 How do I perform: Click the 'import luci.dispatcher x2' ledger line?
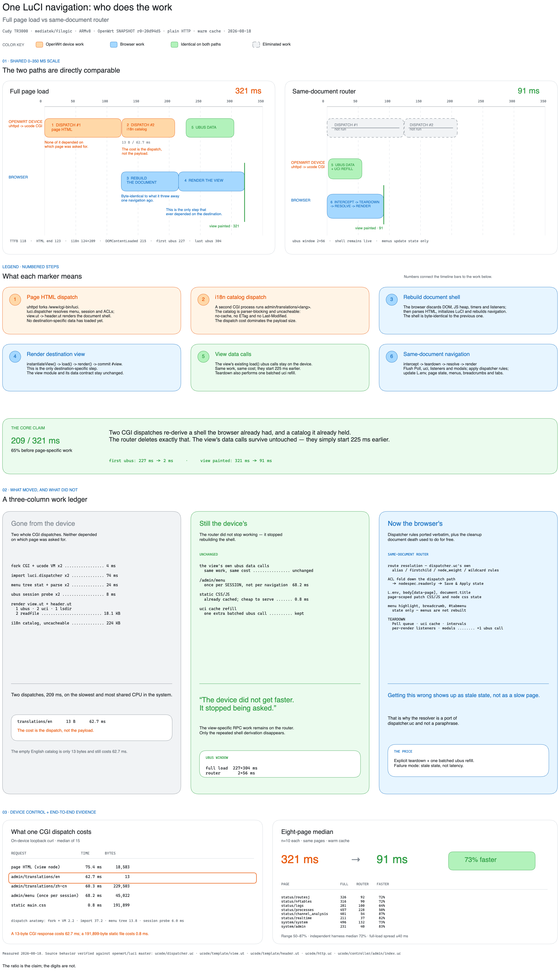coord(65,576)
